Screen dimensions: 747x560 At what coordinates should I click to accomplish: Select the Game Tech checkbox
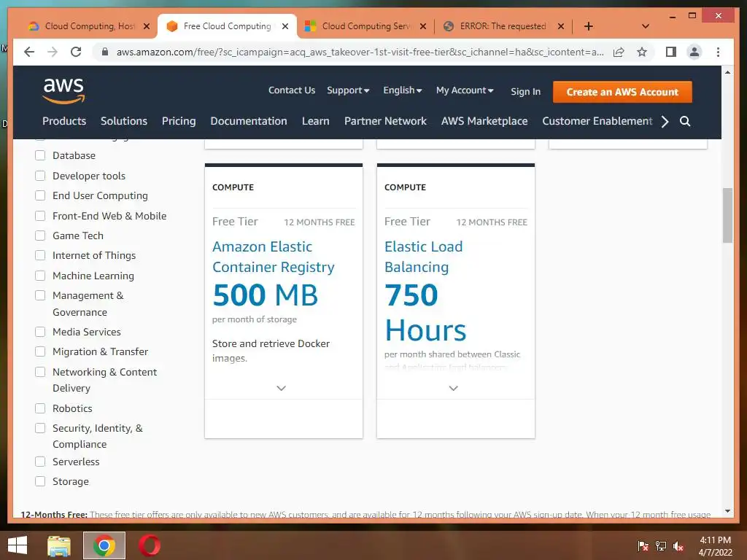41,236
